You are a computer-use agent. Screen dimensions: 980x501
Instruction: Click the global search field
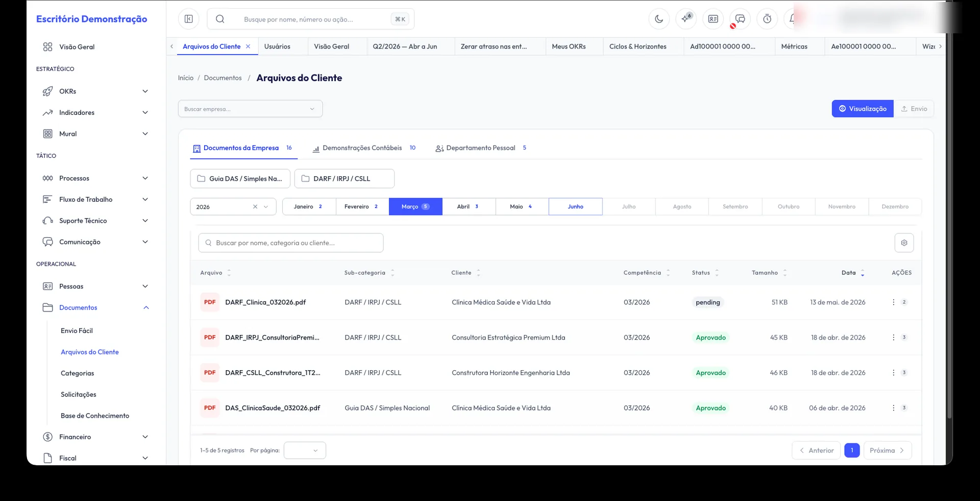point(310,19)
